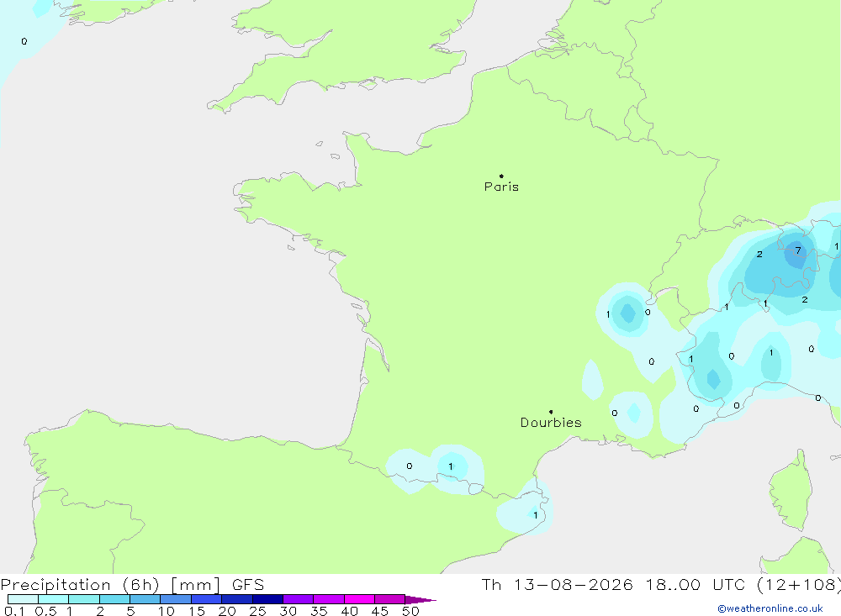Click the legend value '0.5'
This screenshot has height=616, width=841.
(45, 611)
